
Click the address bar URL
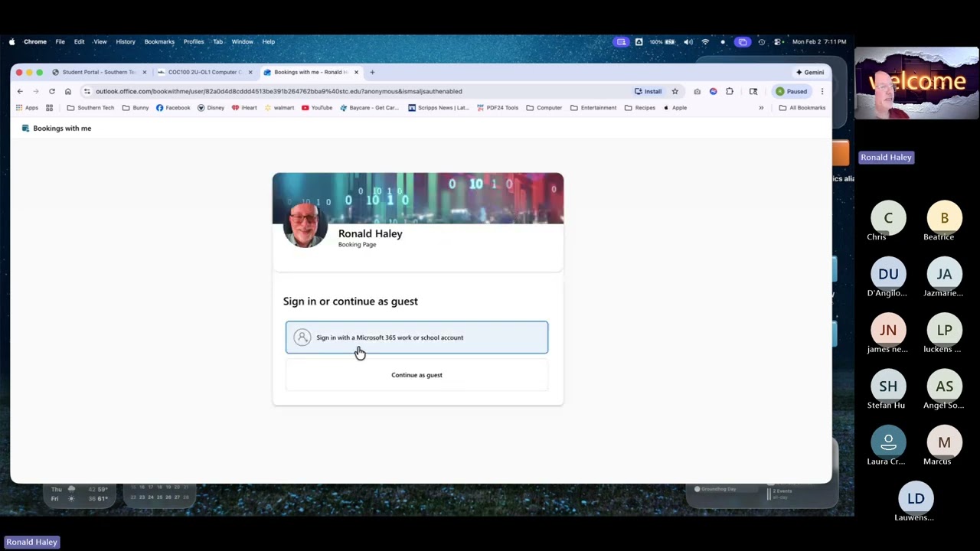279,91
